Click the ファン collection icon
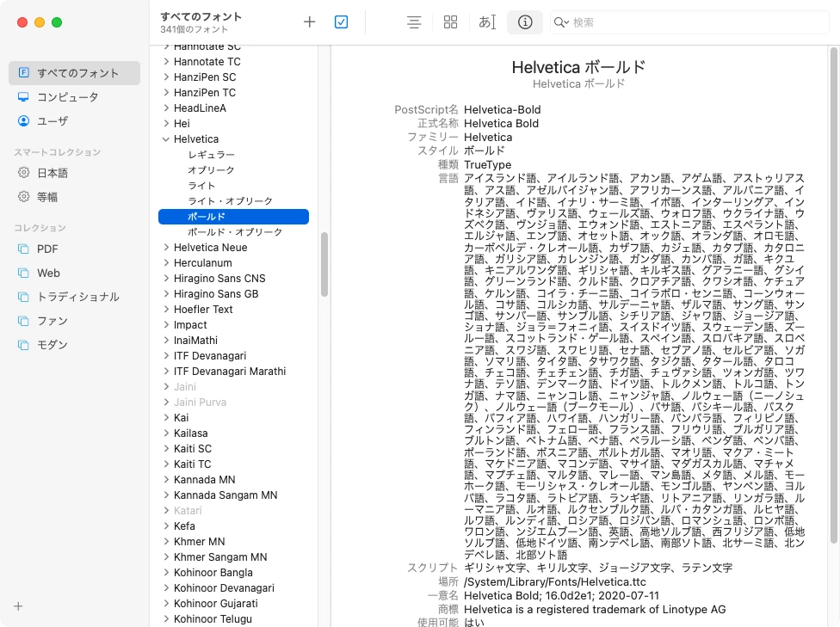Screen dimensions: 840x627 coord(23,321)
